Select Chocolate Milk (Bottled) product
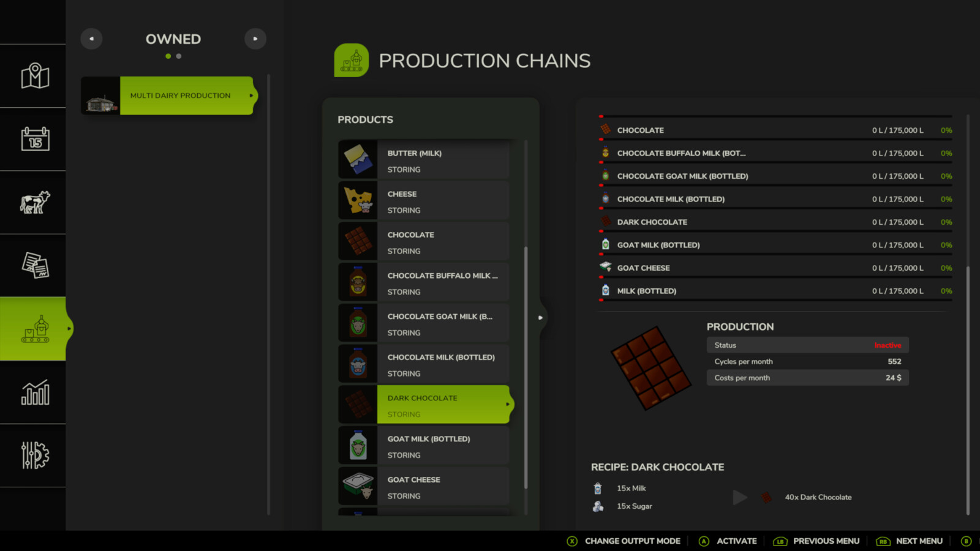This screenshot has height=551, width=980. (442, 365)
